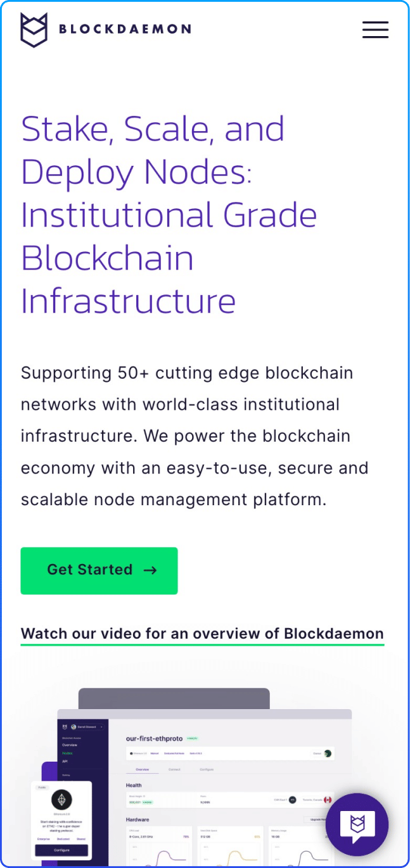Click the green profile avatar in node bar

(328, 753)
